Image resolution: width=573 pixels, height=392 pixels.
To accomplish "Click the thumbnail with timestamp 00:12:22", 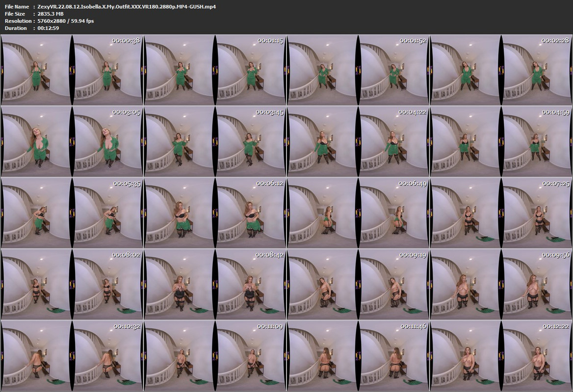I will click(501, 356).
